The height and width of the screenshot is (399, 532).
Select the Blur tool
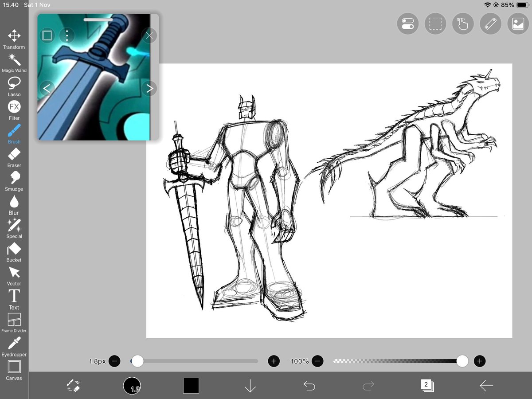click(14, 205)
